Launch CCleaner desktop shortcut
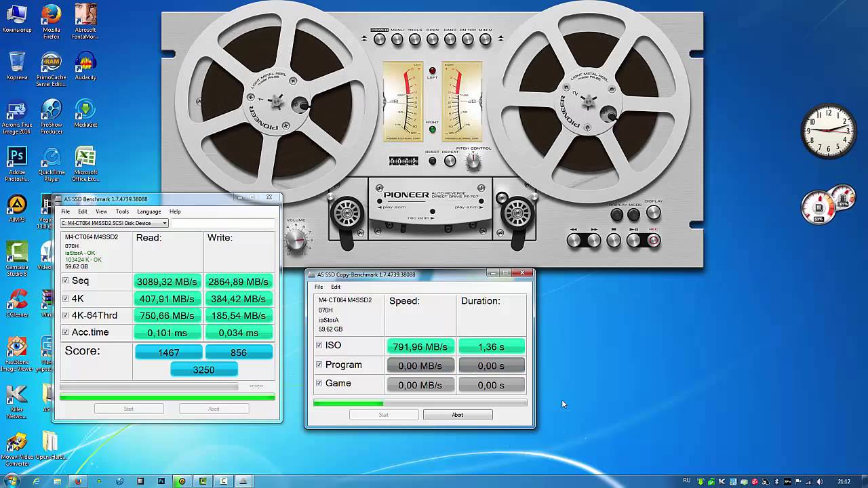 (x=17, y=304)
